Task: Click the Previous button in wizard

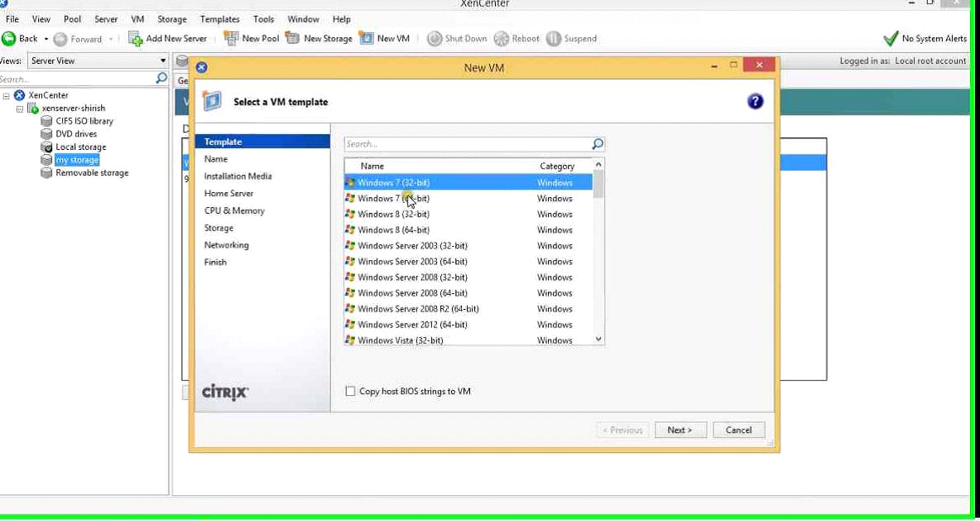Action: pyautogui.click(x=622, y=431)
